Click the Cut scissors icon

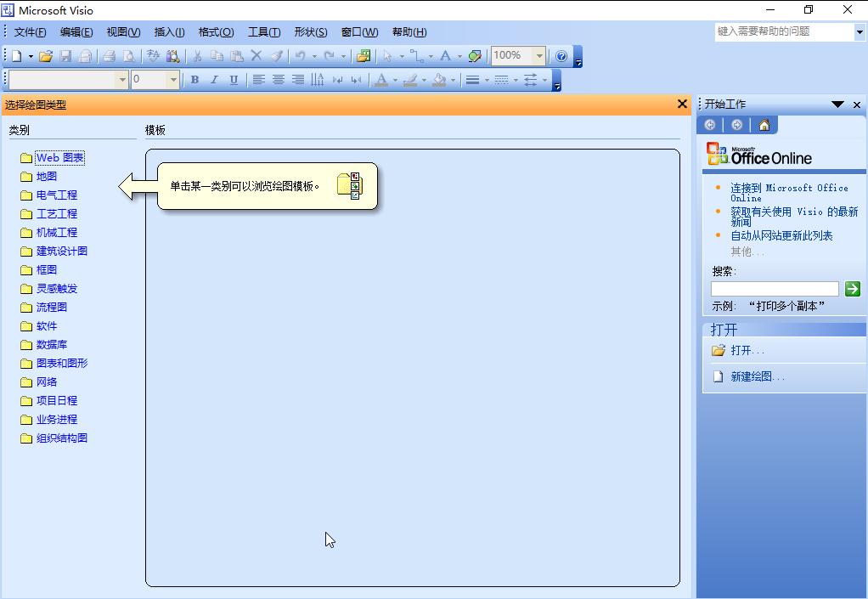coord(197,56)
